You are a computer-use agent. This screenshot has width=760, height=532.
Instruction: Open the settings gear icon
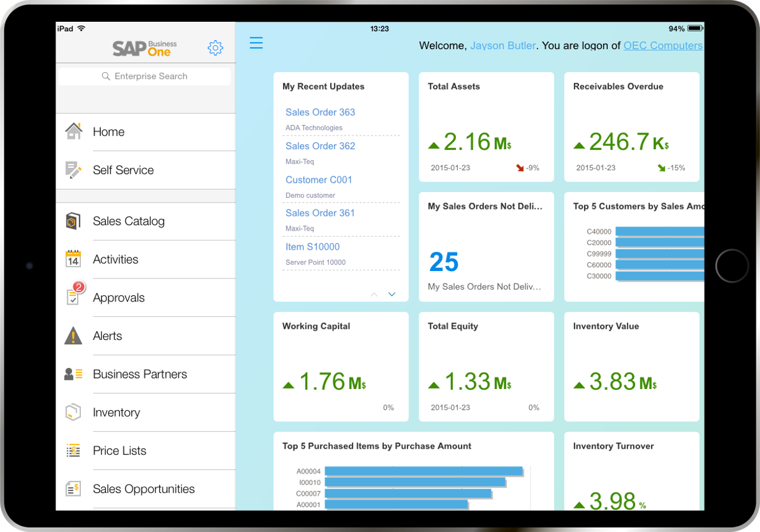[x=215, y=48]
